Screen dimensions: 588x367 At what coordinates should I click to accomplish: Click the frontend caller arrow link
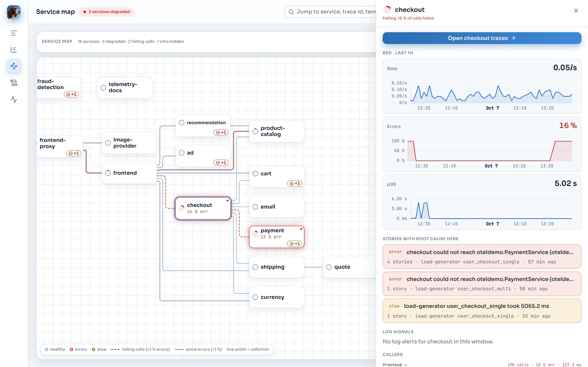(395, 365)
